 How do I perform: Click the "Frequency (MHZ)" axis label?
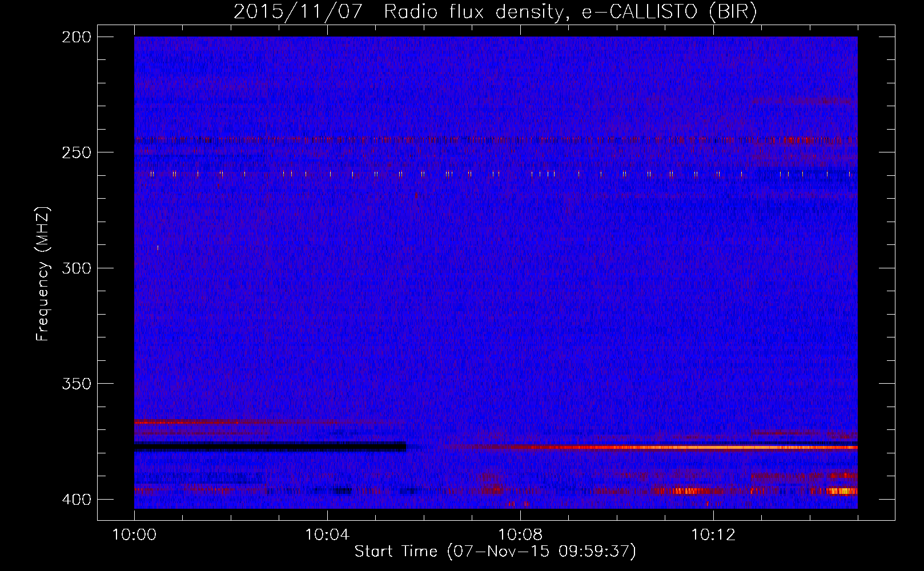point(43,274)
